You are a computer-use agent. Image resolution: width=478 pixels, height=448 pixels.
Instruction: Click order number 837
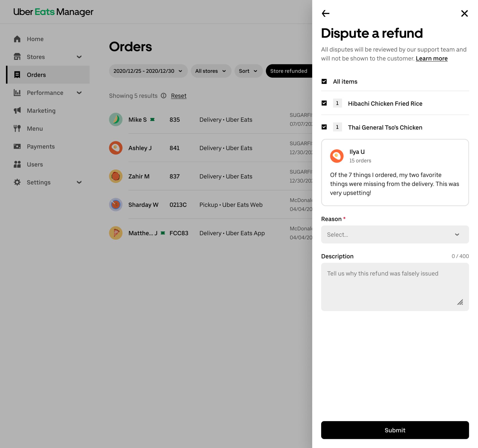175,176
